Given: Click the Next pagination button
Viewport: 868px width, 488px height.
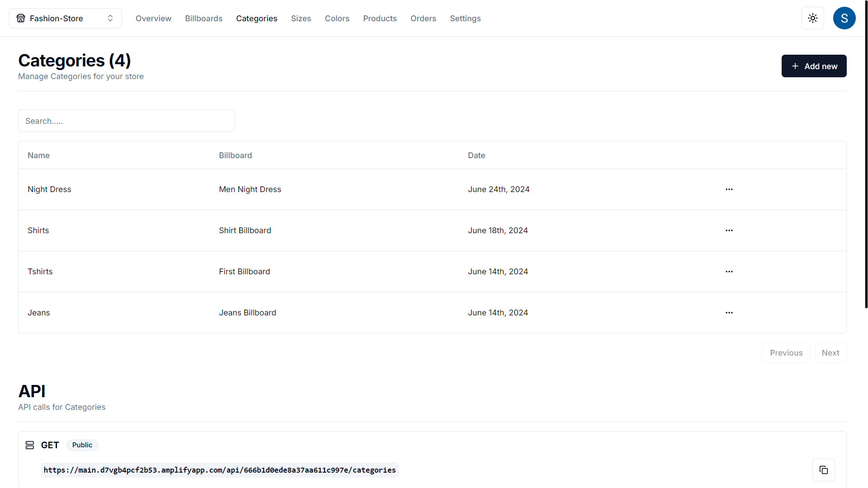Looking at the screenshot, I should [830, 353].
